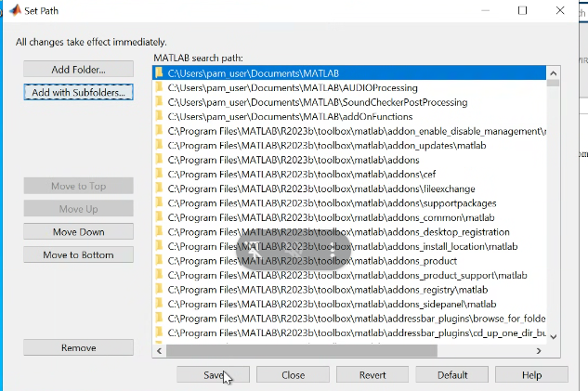Restore the Default search path

451,375
